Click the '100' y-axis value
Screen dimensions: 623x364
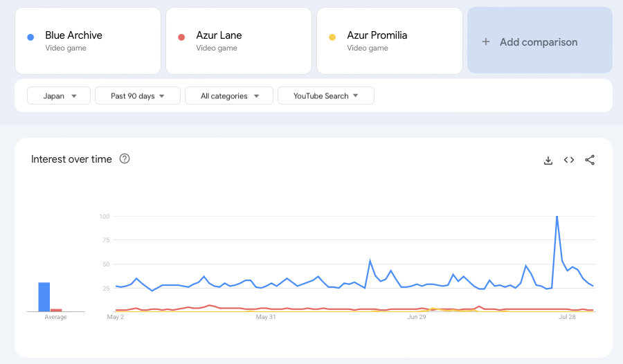[x=104, y=217]
